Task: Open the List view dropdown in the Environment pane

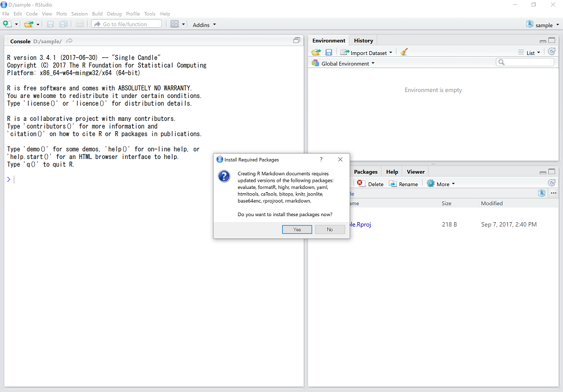Action: pos(530,53)
